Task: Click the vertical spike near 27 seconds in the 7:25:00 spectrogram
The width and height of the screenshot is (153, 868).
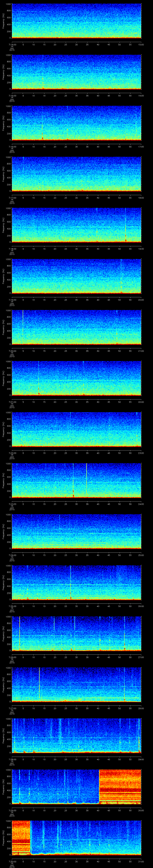Action: pos(71,582)
